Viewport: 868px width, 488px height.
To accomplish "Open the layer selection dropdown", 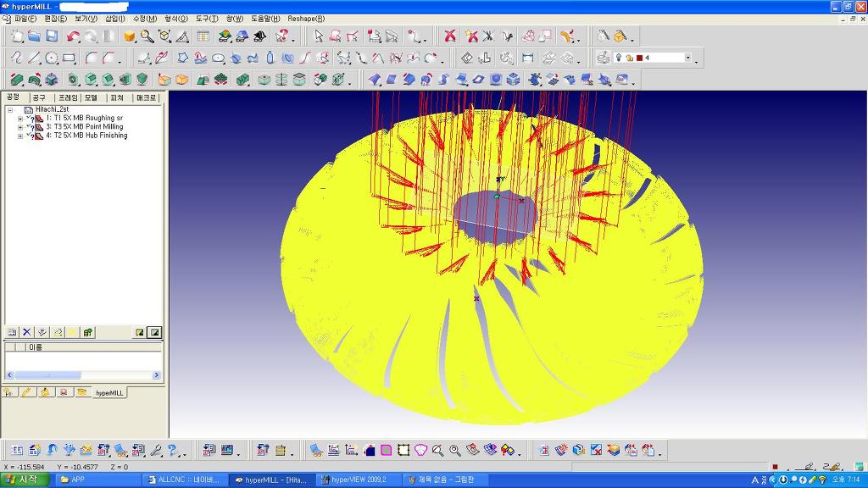I will pos(687,58).
